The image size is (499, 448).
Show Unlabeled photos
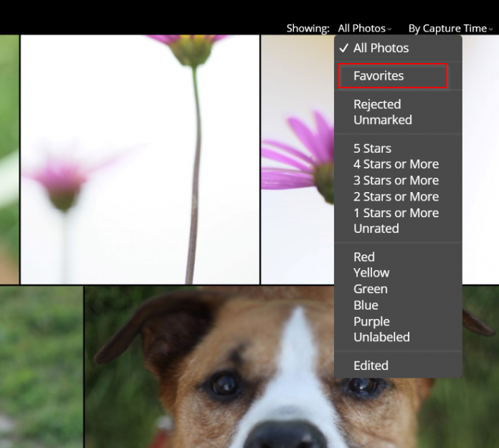point(381,337)
